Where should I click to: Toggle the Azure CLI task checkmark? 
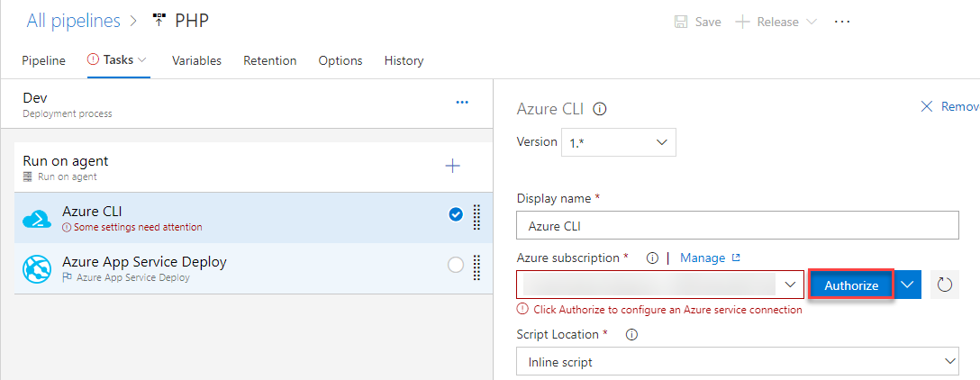[x=457, y=214]
